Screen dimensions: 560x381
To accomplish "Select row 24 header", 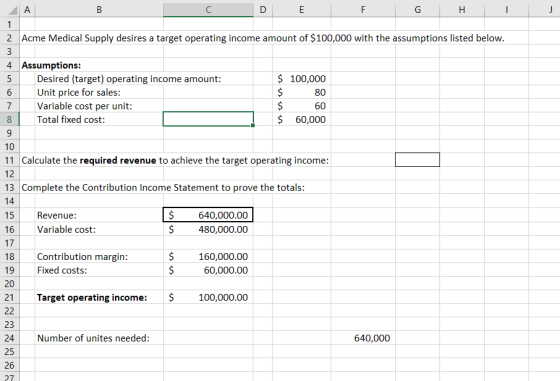I will pyautogui.click(x=10, y=338).
